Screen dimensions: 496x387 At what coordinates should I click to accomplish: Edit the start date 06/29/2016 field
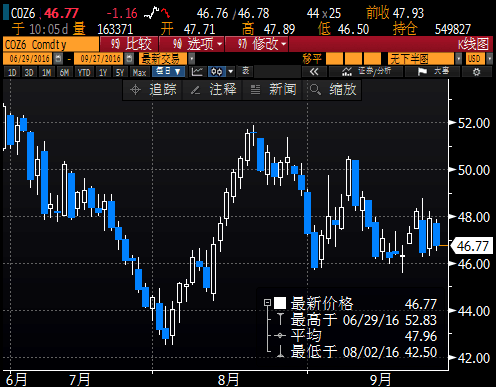[x=29, y=59]
